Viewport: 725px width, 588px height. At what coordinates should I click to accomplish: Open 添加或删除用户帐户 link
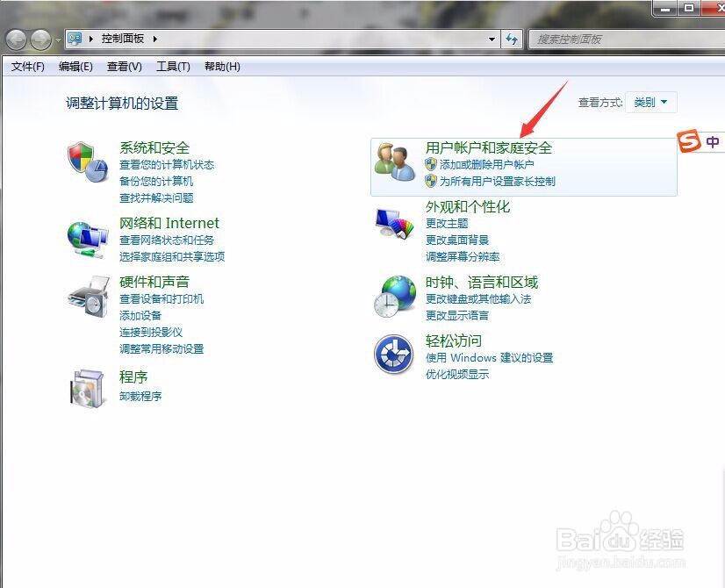pyautogui.click(x=484, y=165)
